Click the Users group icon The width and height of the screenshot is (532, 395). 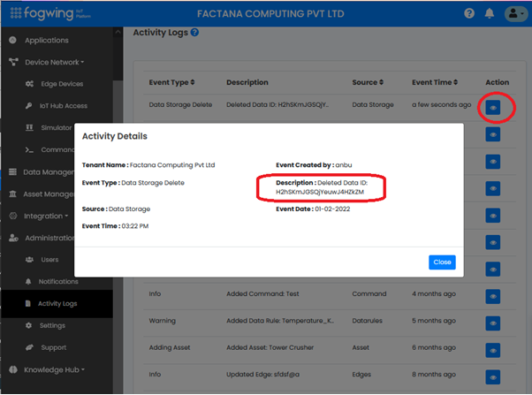pyautogui.click(x=29, y=260)
